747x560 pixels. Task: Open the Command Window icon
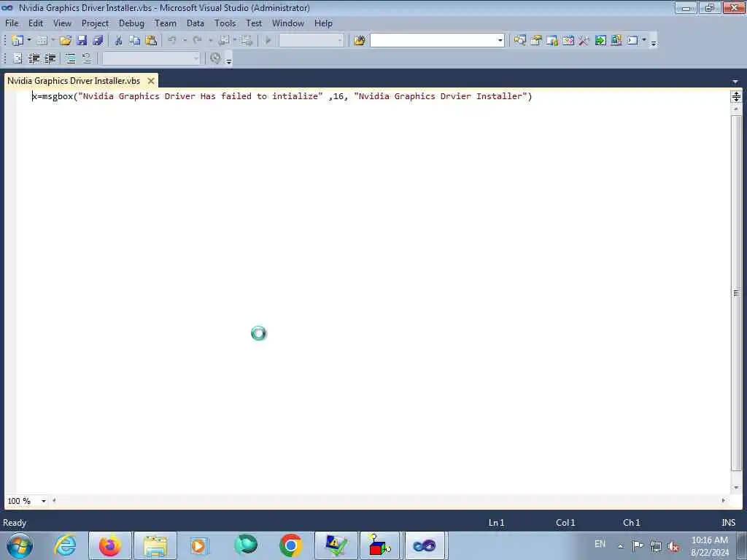coord(632,41)
